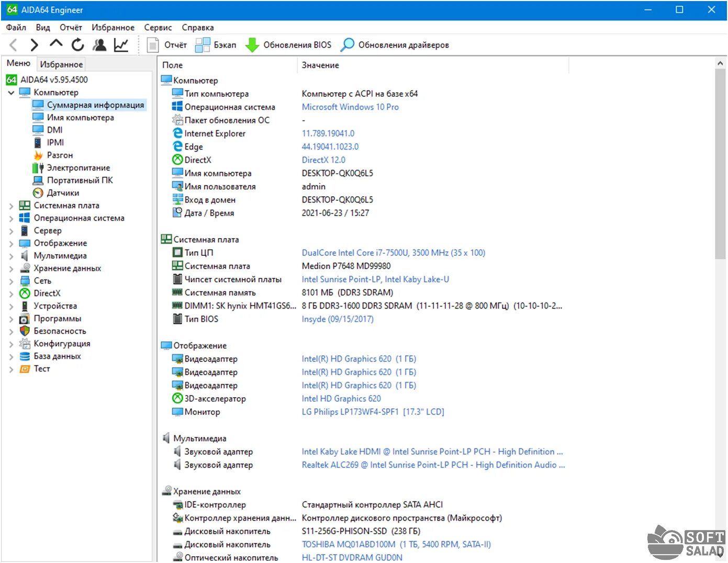
Task: Click the Edge row icon
Action: [x=177, y=147]
